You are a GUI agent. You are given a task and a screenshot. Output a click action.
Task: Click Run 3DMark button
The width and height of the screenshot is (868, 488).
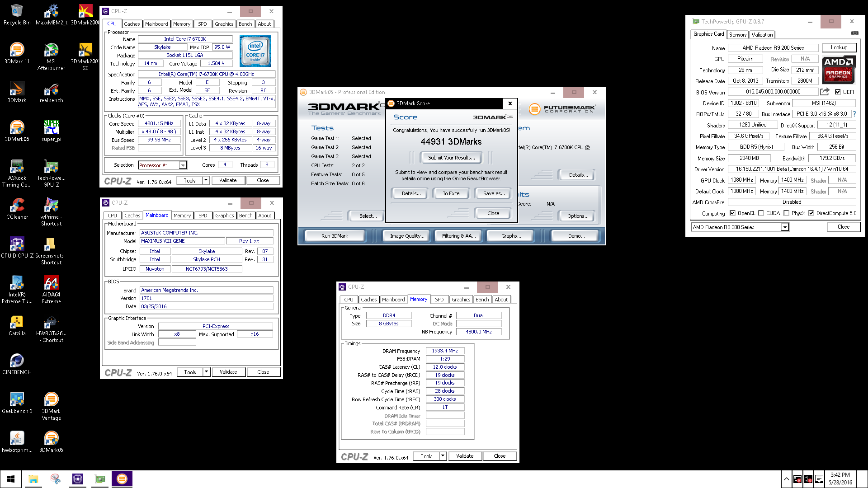pos(335,236)
